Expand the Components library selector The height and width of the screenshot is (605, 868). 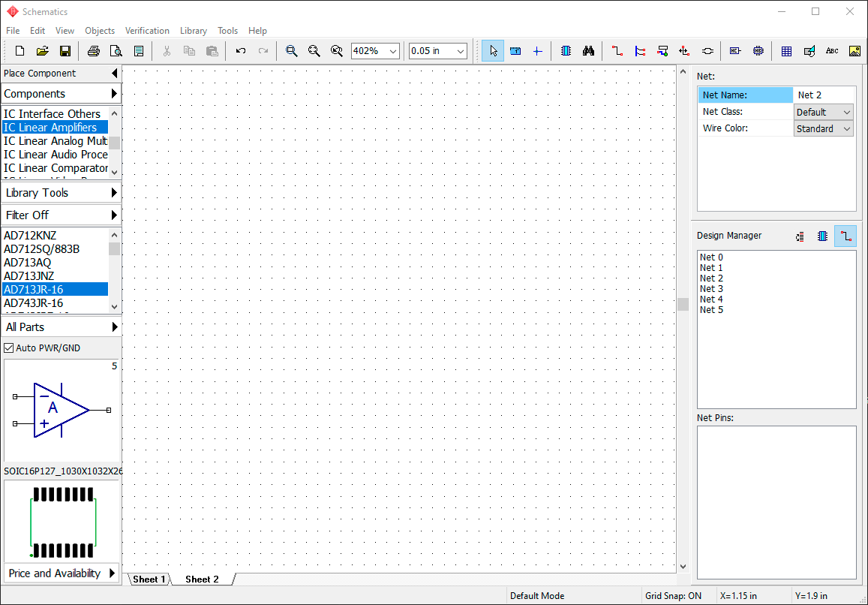pos(61,93)
